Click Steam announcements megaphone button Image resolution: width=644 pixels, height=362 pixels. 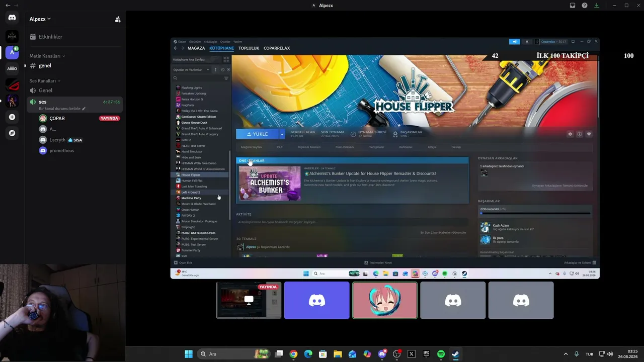click(x=514, y=42)
